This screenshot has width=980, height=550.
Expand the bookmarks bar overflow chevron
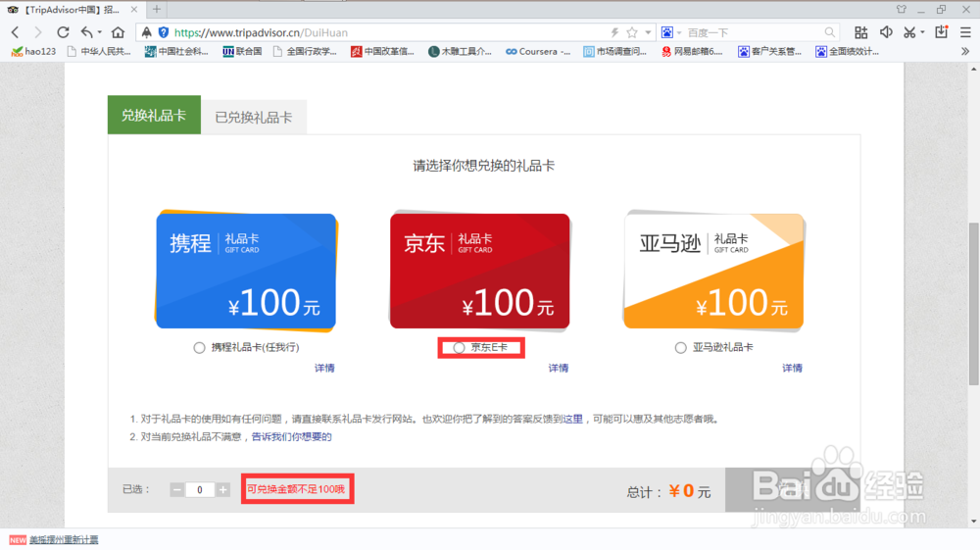(965, 51)
